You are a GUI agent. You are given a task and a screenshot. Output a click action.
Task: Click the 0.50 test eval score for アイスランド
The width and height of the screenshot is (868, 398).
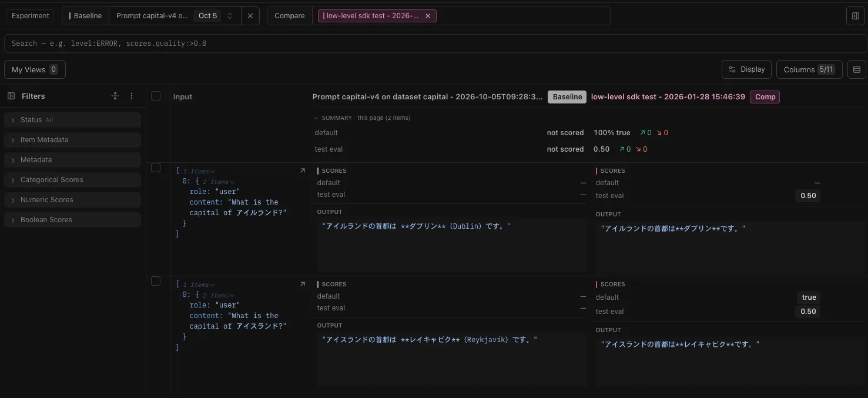809,312
